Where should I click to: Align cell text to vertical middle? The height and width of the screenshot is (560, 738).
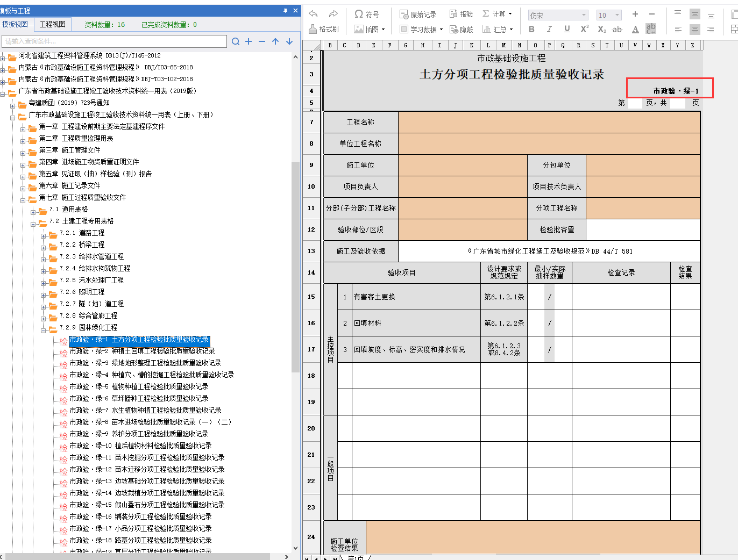coord(695,14)
